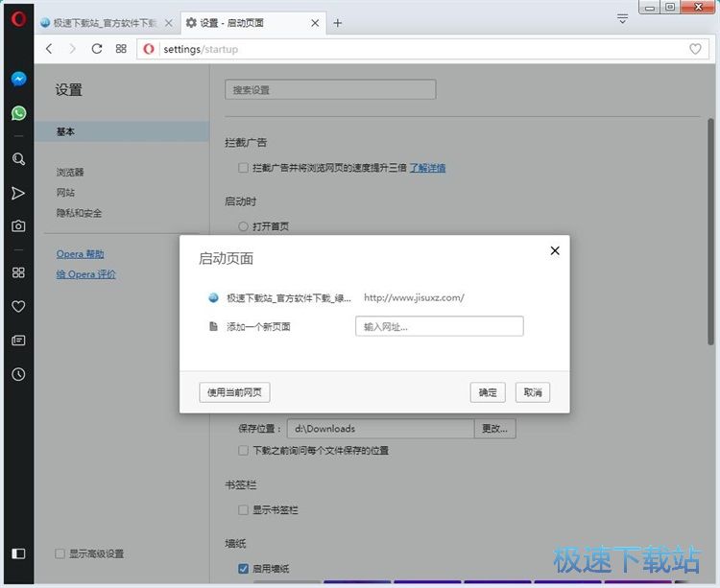Open the 了解详情 link
The image size is (720, 588).
pos(427,168)
